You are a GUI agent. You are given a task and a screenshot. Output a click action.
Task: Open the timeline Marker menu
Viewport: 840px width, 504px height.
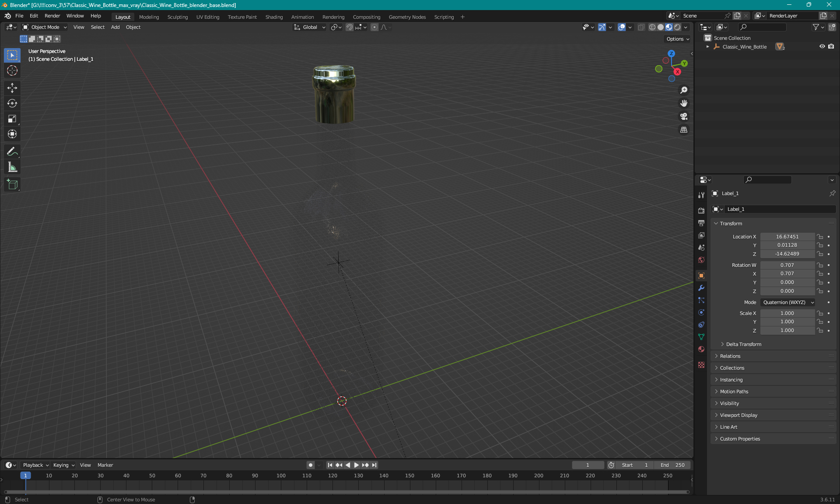pos(105,465)
